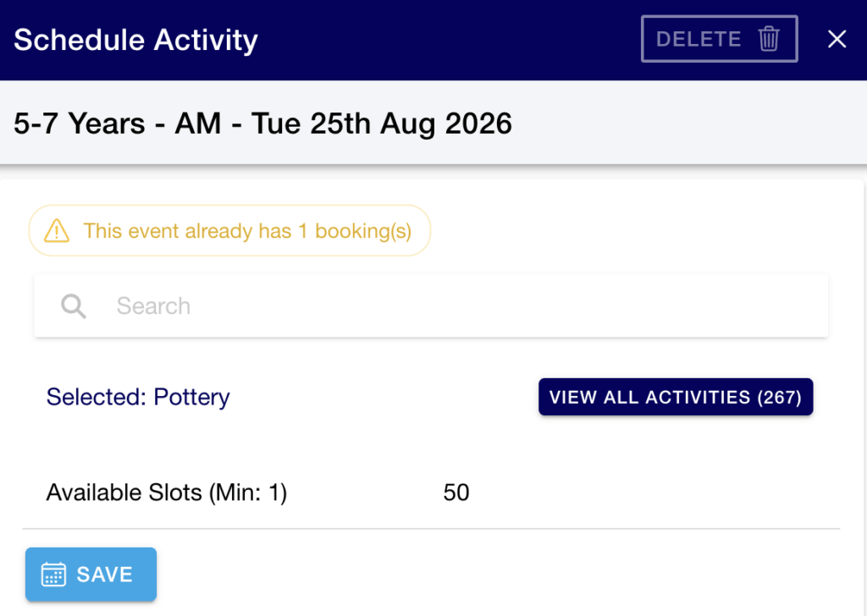
Task: Close the Schedule Activity dialog
Action: coord(837,39)
